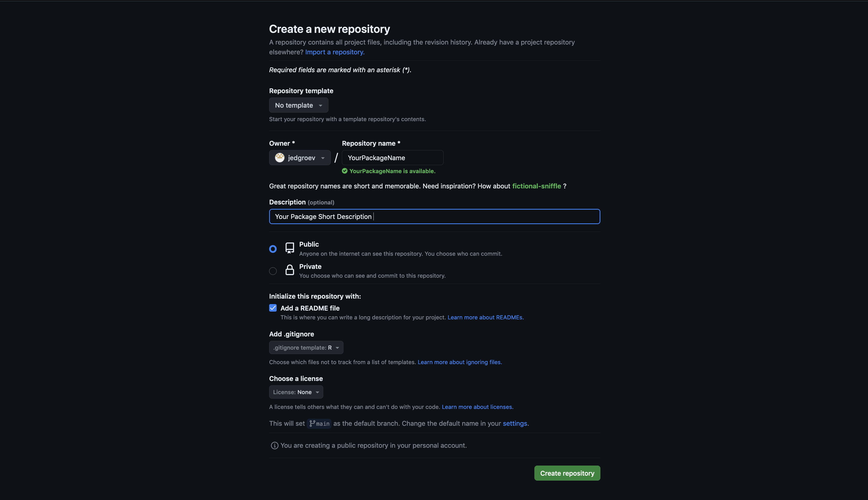868x500 pixels.
Task: Click the Public repository book icon
Action: [290, 248]
